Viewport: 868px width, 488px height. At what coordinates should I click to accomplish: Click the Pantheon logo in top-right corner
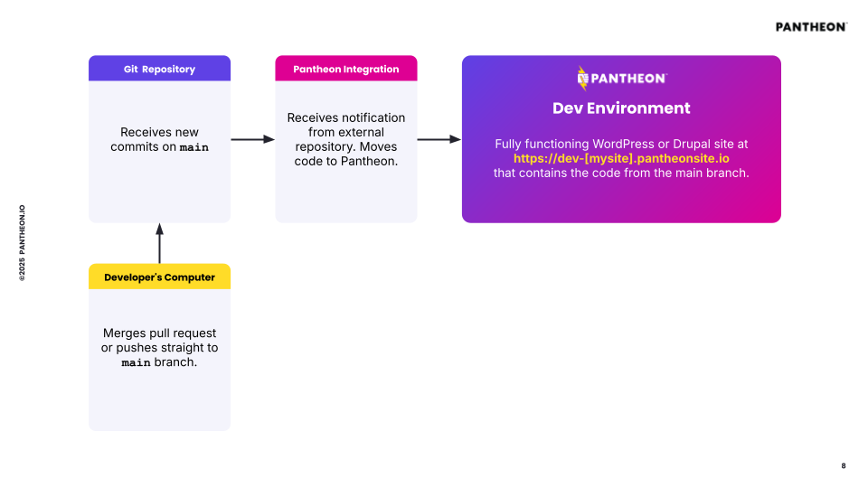pos(811,27)
